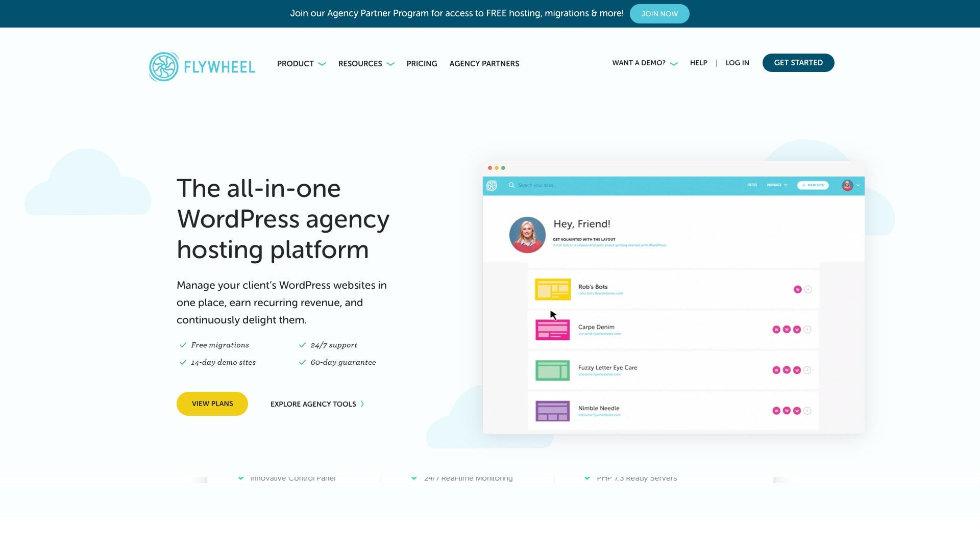
Task: Click the Search your sites input field
Action: click(541, 185)
